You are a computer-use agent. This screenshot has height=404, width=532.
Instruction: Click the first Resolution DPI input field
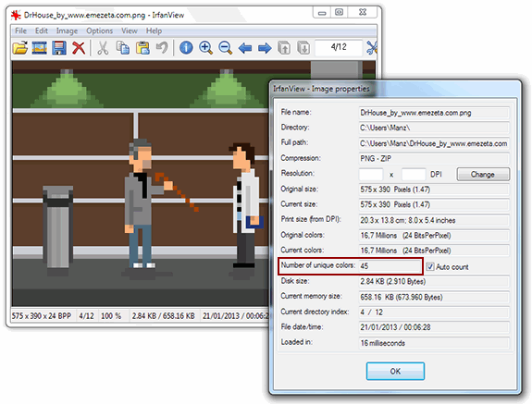(x=371, y=174)
